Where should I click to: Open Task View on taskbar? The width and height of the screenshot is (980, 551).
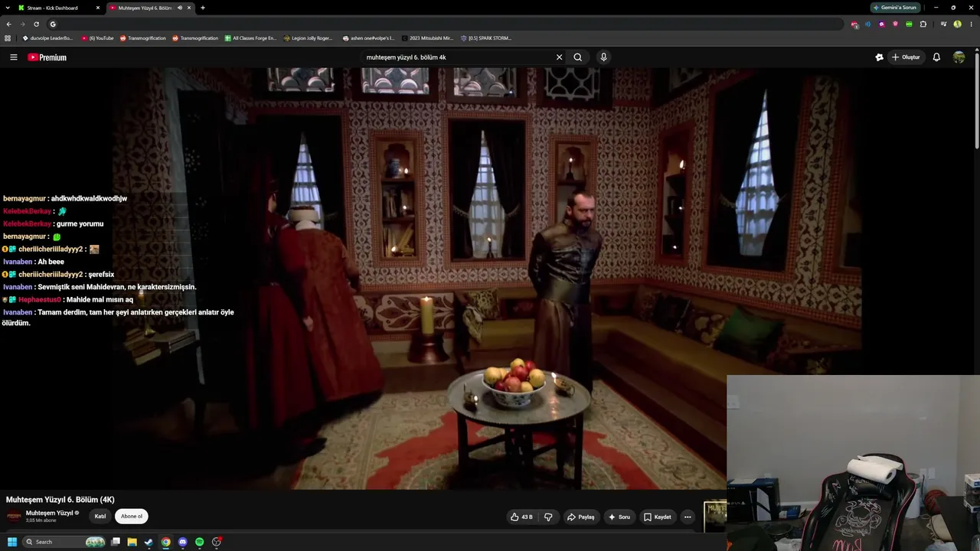point(116,542)
